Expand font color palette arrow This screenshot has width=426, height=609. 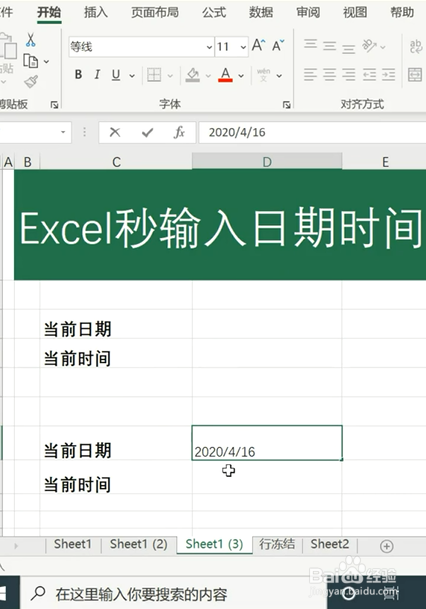point(241,75)
